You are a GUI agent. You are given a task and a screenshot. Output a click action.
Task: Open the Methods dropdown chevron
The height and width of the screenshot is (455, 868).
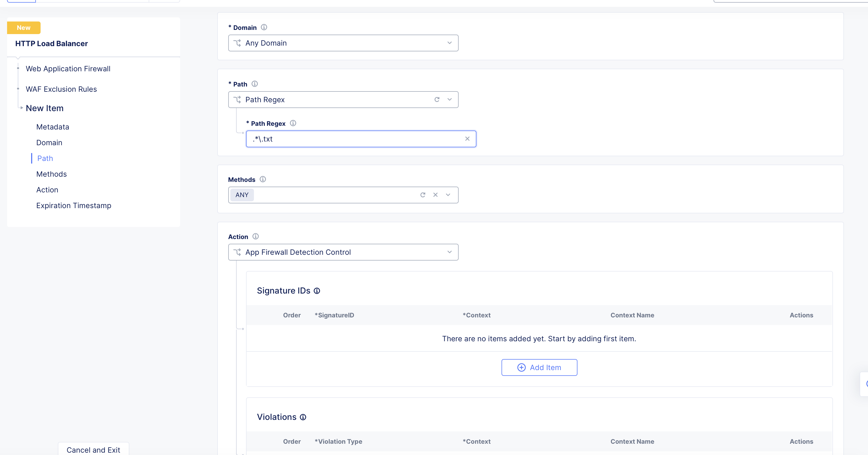(448, 195)
